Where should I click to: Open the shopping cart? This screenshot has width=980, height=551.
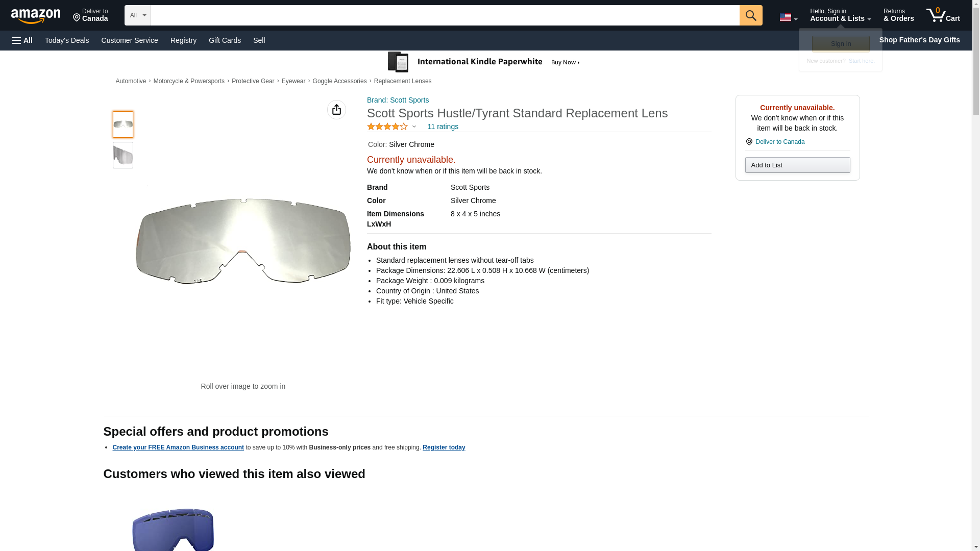pos(943,15)
